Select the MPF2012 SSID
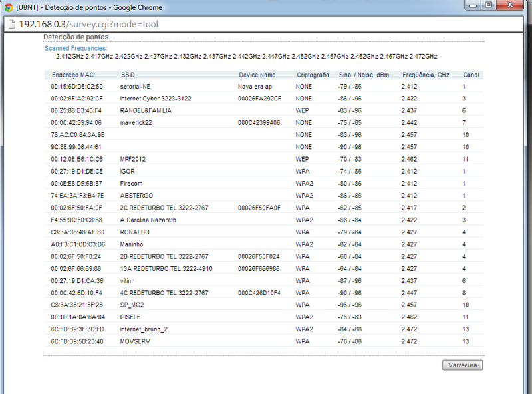This screenshot has width=532, height=394. 132,159
